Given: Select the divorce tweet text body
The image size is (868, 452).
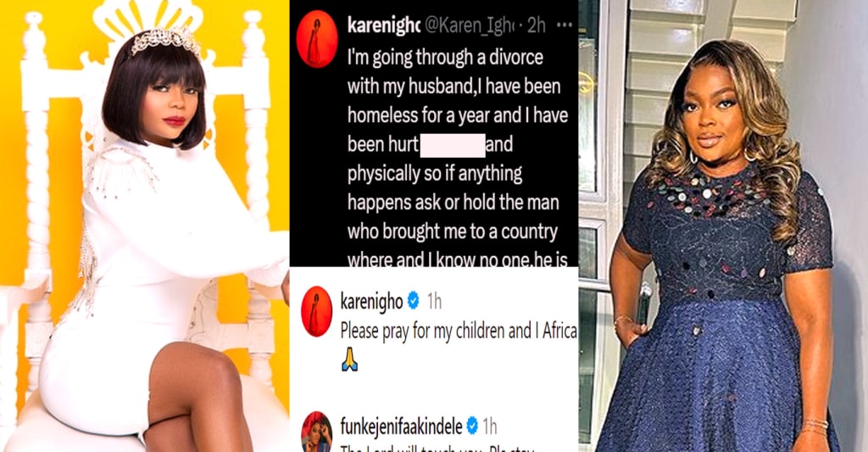Looking at the screenshot, I should point(457,159).
